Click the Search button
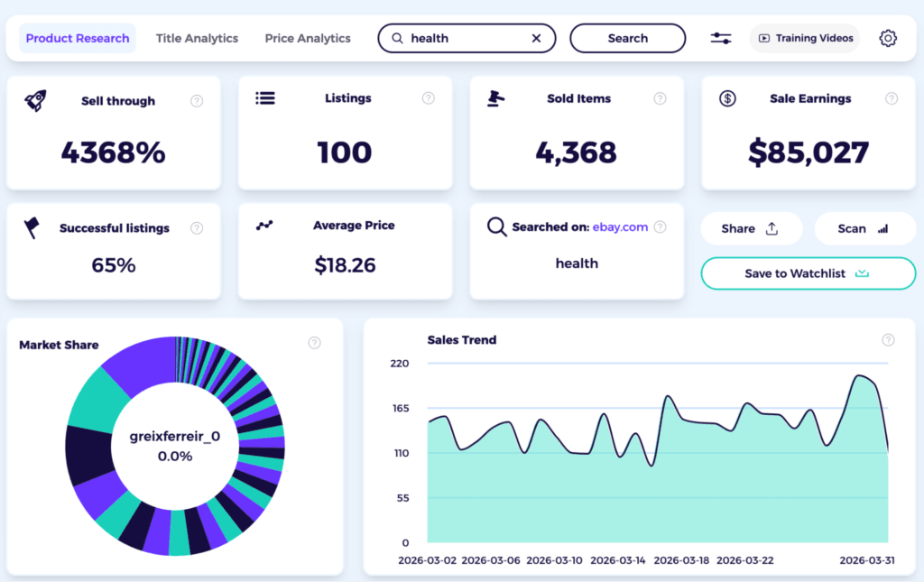This screenshot has height=582, width=924. click(x=627, y=38)
